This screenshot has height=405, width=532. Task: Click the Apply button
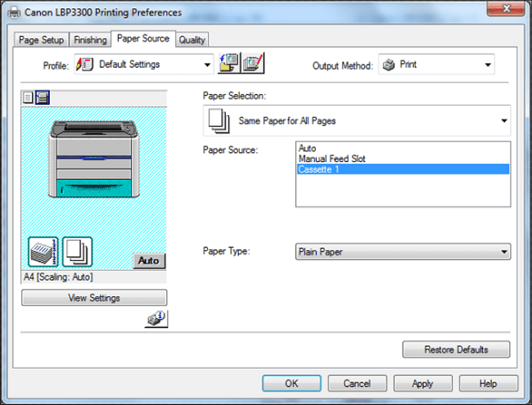(x=423, y=383)
